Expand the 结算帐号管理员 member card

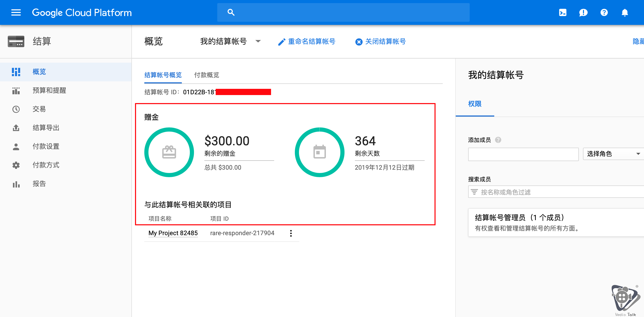(x=556, y=222)
